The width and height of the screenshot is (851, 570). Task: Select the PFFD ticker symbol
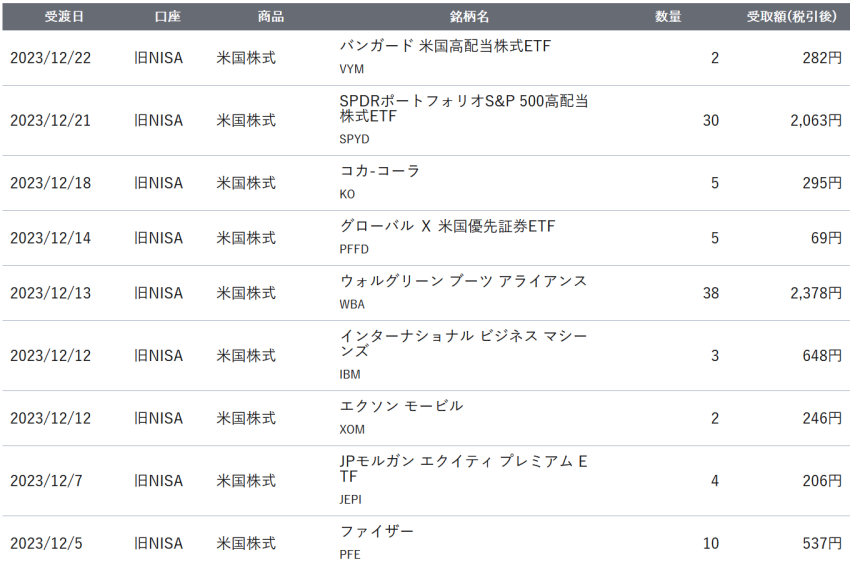tap(354, 249)
